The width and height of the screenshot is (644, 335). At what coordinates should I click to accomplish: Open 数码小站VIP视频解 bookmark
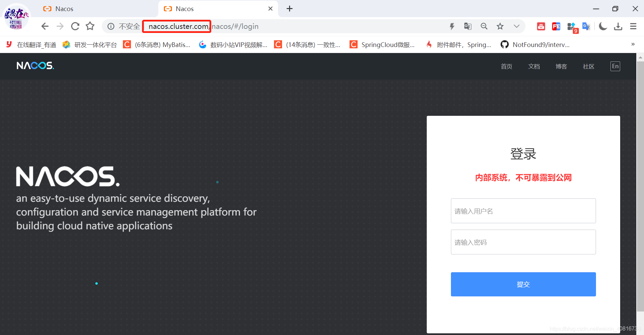(233, 45)
